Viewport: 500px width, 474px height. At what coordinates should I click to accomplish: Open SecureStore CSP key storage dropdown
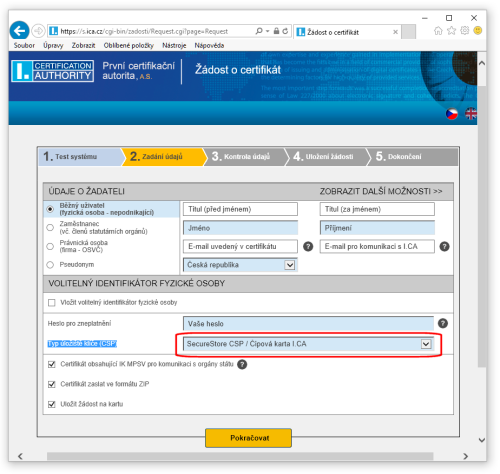(x=308, y=344)
